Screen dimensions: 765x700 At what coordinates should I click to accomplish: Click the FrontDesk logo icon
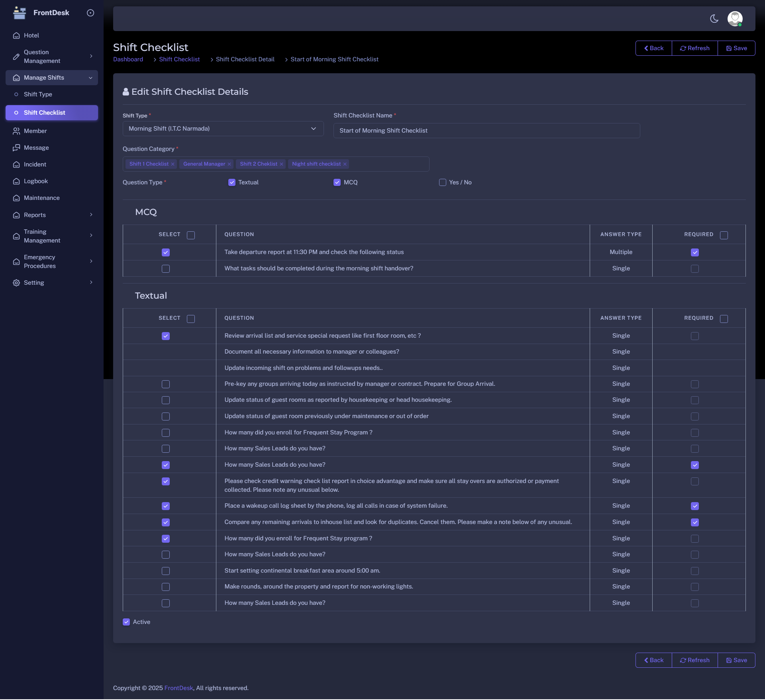(x=19, y=13)
